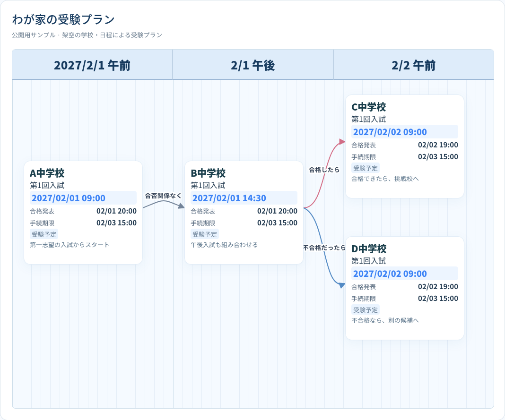Click 手続期限 label on A中学校 card
Image resolution: width=505 pixels, height=420 pixels.
42,223
